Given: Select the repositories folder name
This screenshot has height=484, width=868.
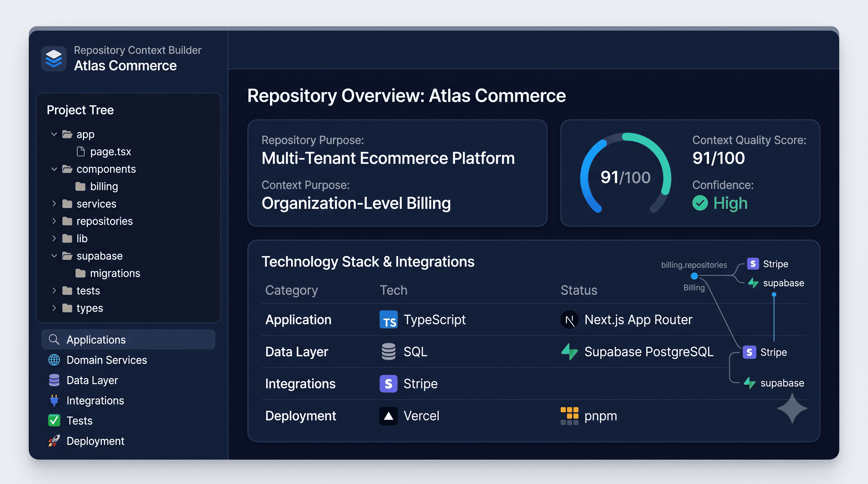Looking at the screenshot, I should (104, 221).
